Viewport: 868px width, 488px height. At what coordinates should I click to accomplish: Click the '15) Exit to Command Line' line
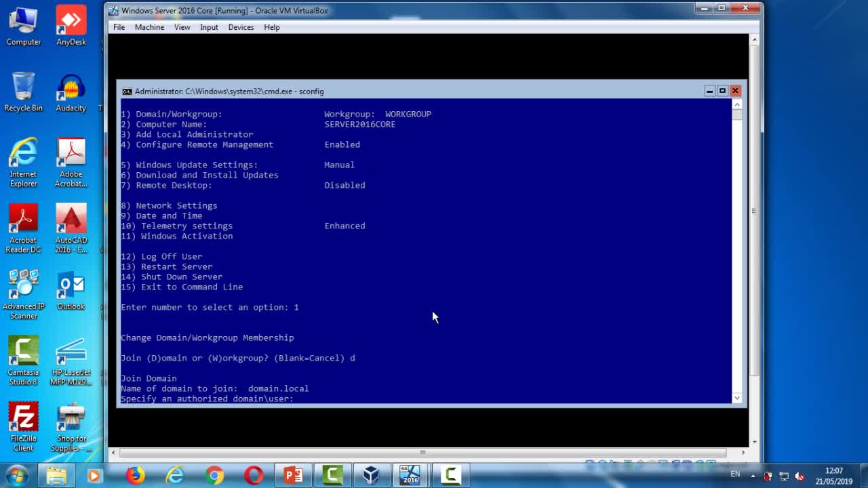coord(182,287)
